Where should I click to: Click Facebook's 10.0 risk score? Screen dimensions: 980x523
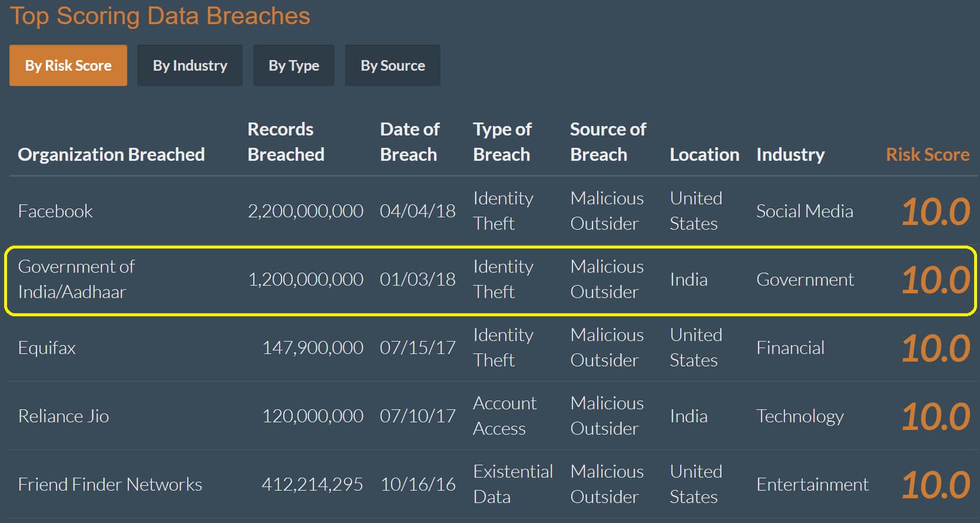(935, 211)
